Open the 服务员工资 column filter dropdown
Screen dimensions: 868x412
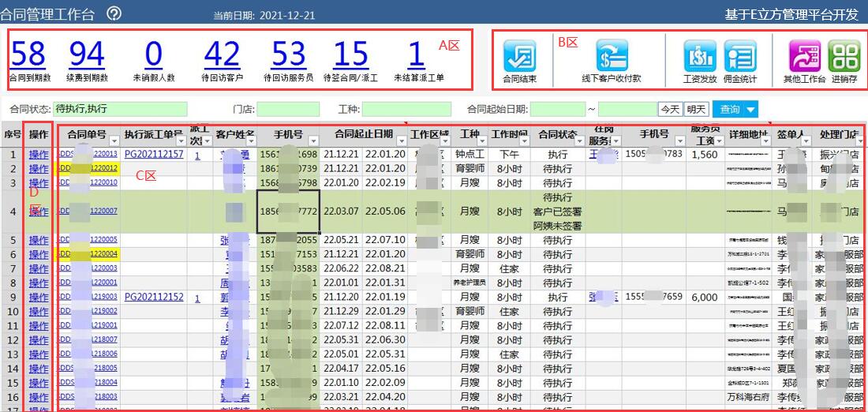click(x=719, y=140)
